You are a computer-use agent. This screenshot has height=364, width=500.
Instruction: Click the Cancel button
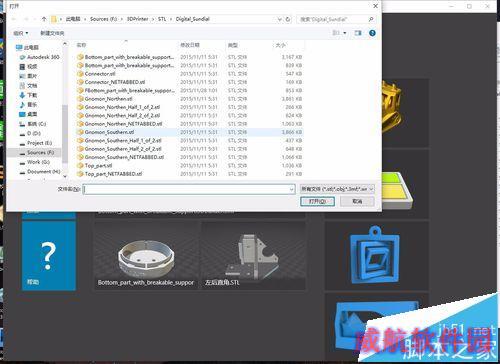357,201
